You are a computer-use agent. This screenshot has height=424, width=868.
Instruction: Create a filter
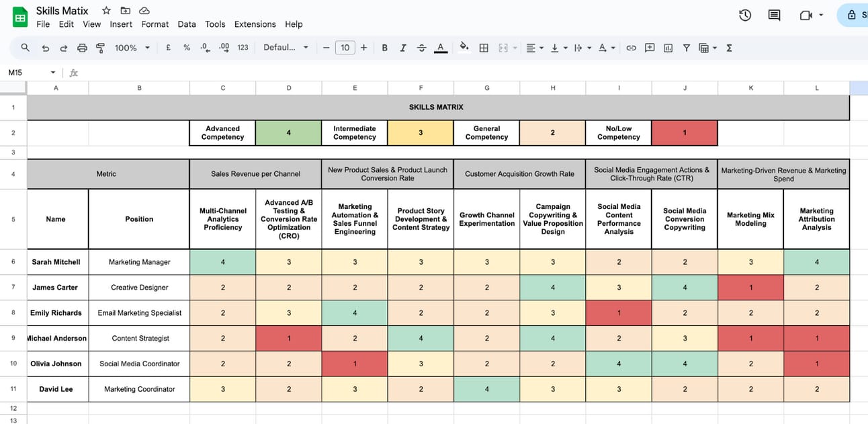coord(686,48)
